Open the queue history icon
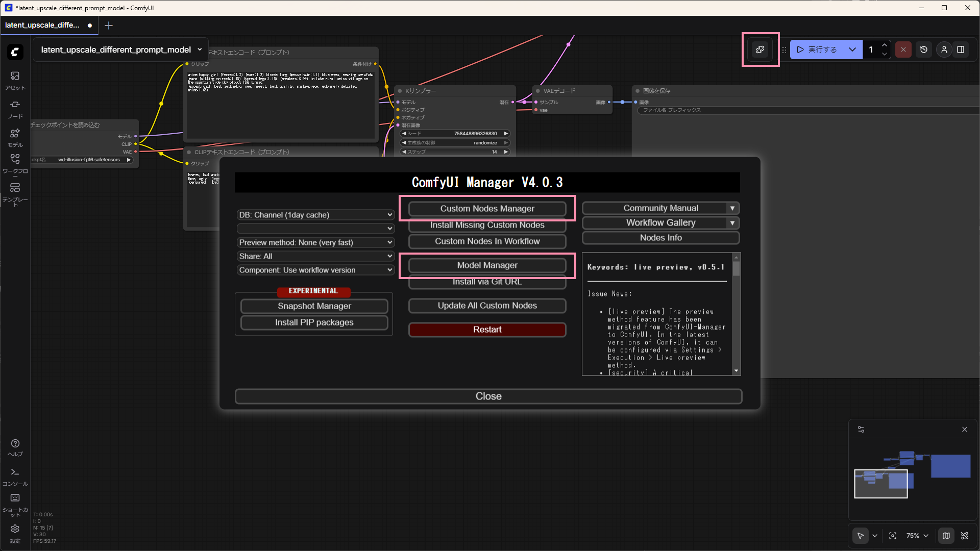 tap(924, 49)
